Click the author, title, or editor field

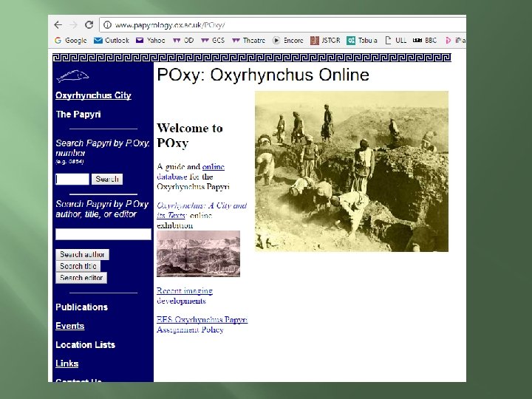point(103,234)
